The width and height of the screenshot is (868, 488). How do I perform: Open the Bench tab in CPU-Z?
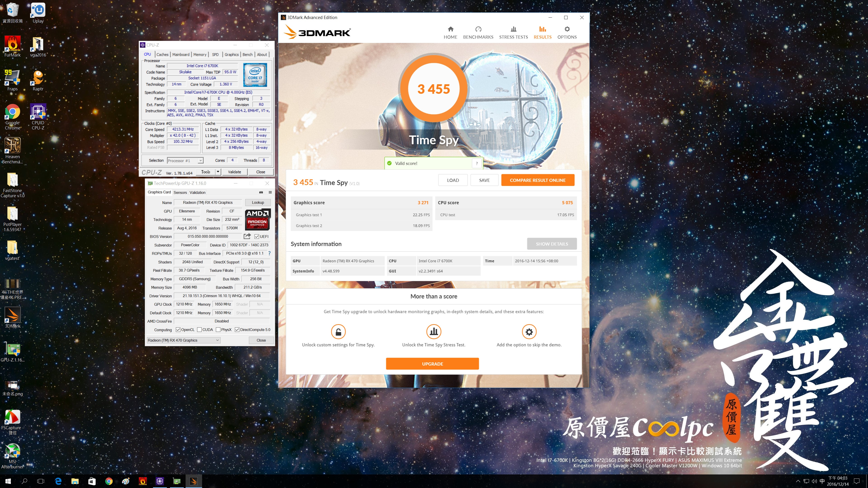tap(247, 54)
